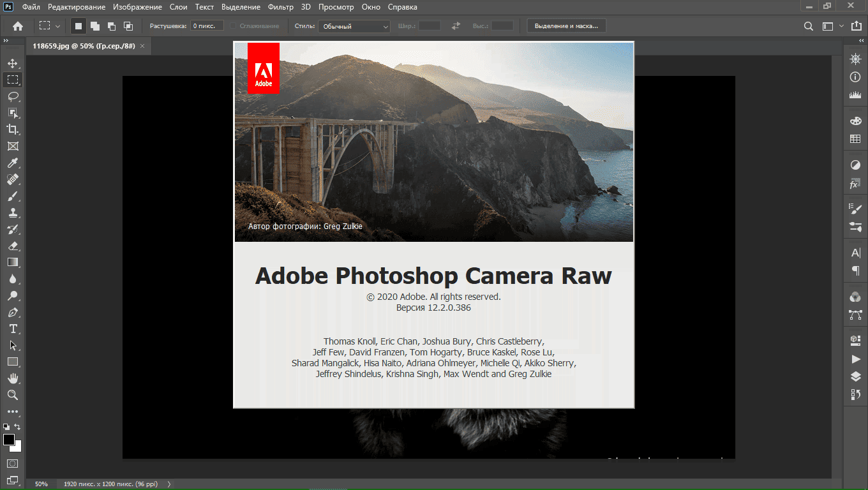Open the Редактирование menu
Screen dimensions: 868x490
[x=77, y=7]
